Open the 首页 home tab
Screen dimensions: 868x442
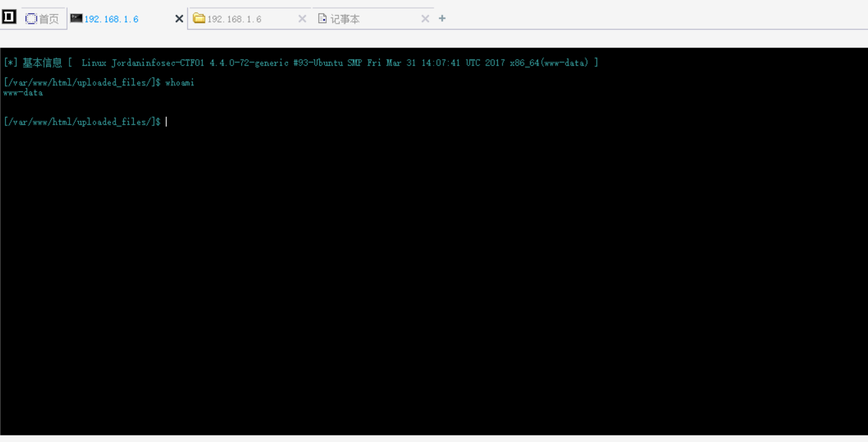49,19
